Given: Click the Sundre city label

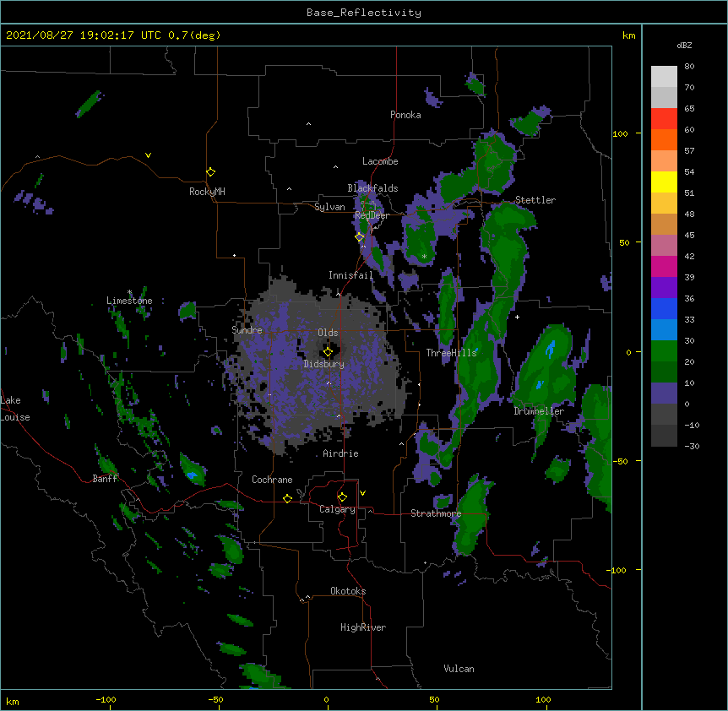Looking at the screenshot, I should point(247,330).
